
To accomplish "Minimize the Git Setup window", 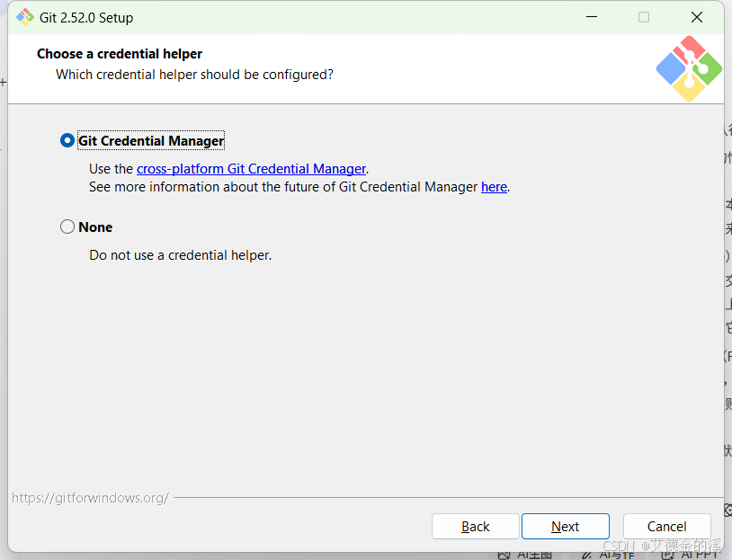I will (592, 17).
